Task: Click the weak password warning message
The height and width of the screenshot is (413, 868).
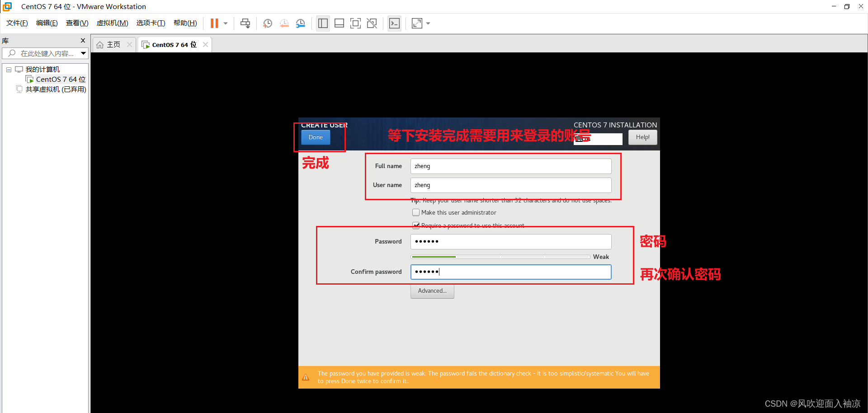Action: click(x=483, y=377)
